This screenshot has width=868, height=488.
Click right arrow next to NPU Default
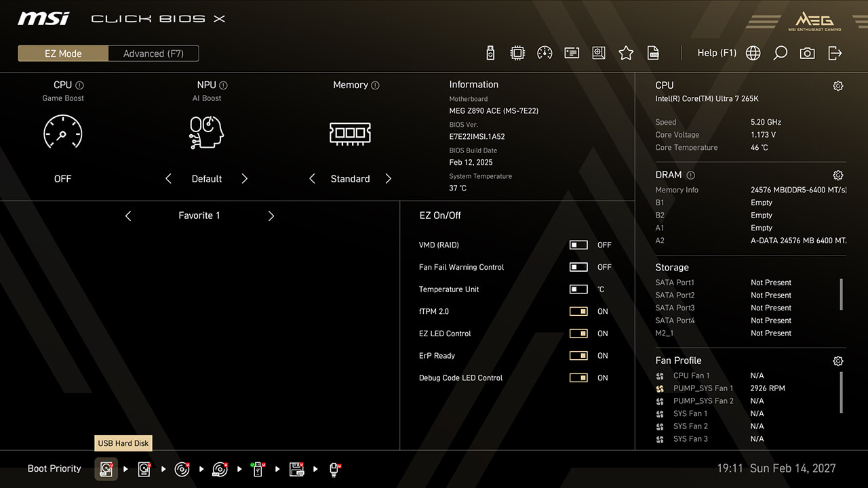pyautogui.click(x=245, y=179)
